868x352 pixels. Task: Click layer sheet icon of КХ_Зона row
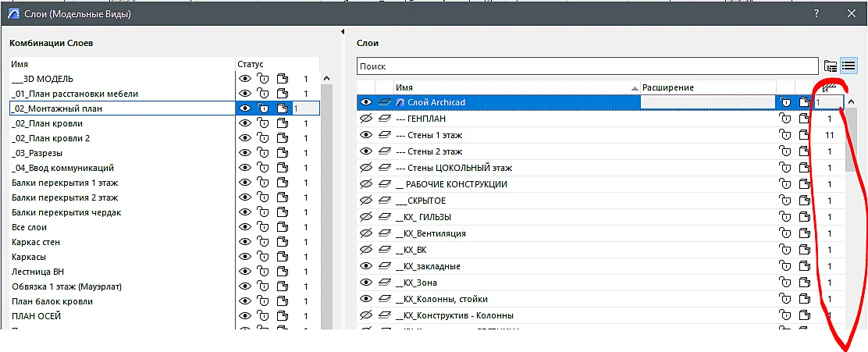385,283
